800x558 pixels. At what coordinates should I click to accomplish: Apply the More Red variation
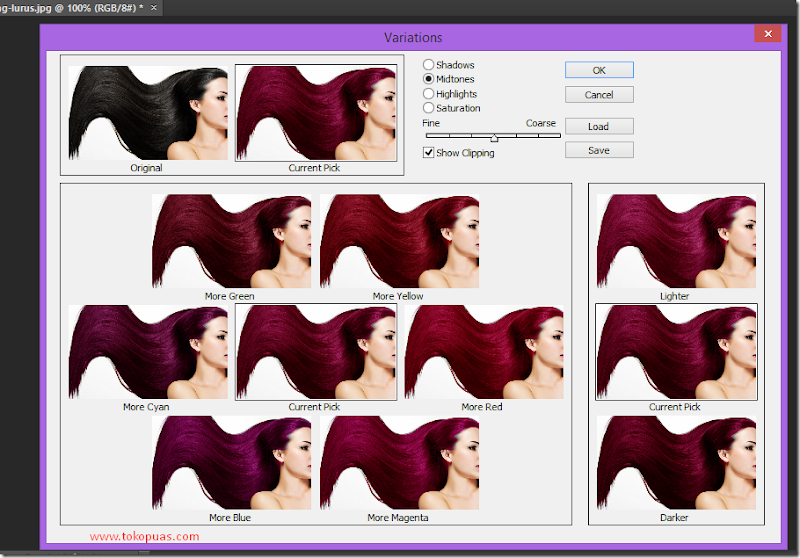(484, 352)
